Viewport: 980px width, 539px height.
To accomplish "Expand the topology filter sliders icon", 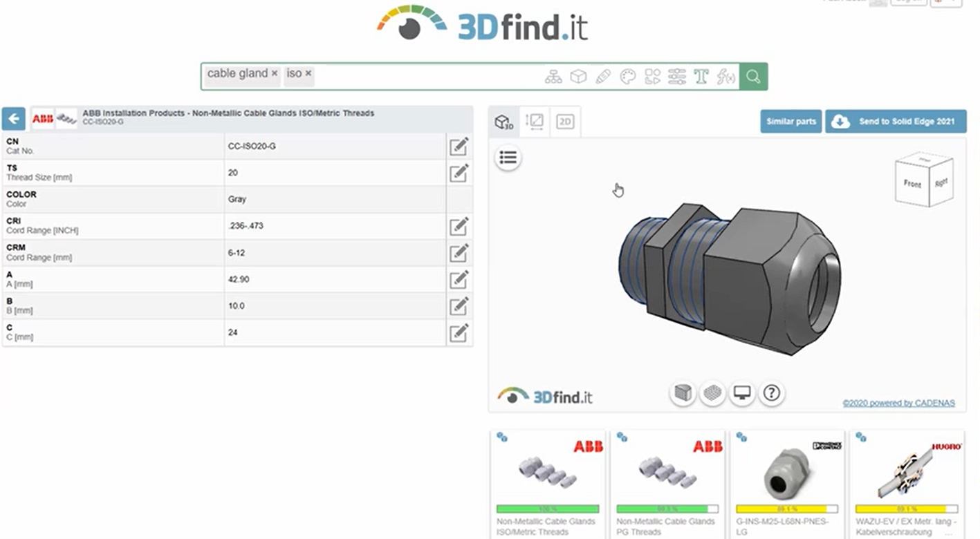I will (676, 76).
